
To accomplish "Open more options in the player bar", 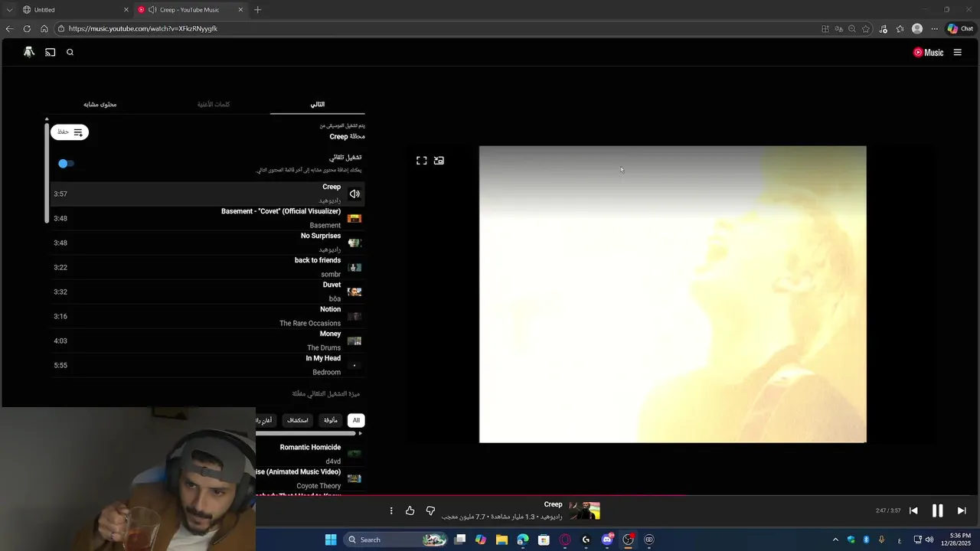I will click(391, 510).
